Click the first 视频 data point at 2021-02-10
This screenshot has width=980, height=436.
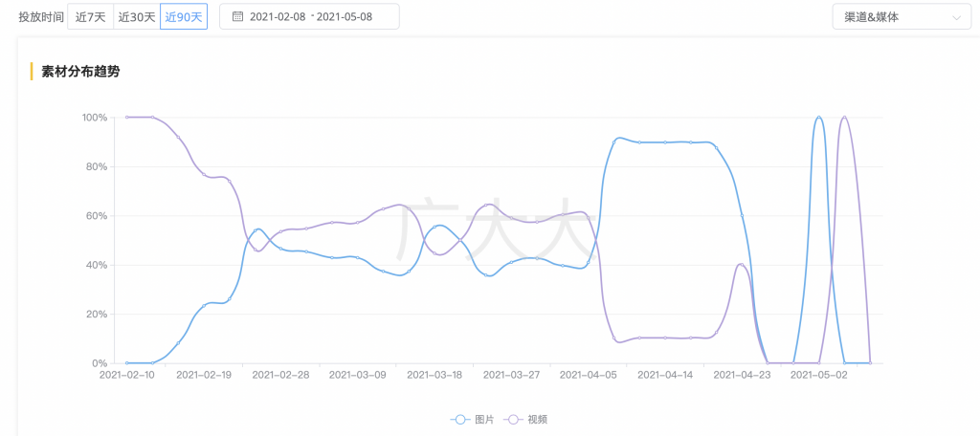click(127, 117)
